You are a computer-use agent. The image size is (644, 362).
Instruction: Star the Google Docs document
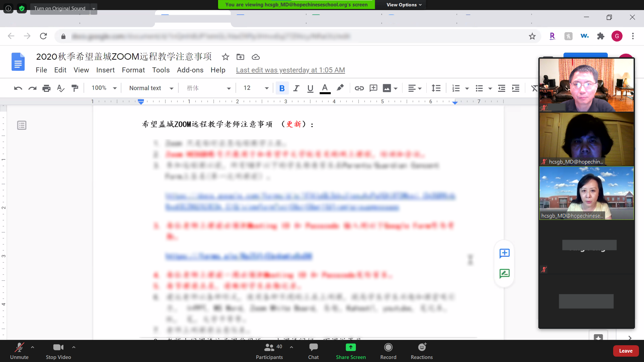click(225, 57)
